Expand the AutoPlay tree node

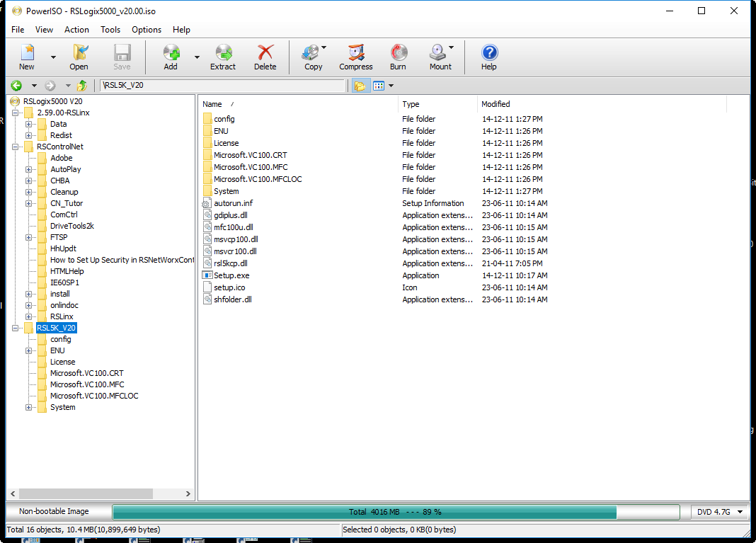(29, 169)
